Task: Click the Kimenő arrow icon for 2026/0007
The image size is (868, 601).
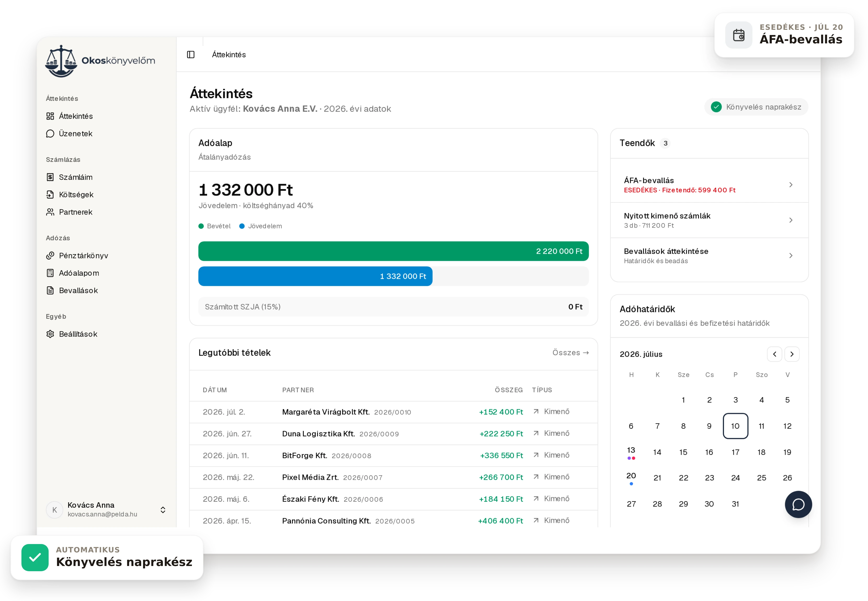Action: 536,477
